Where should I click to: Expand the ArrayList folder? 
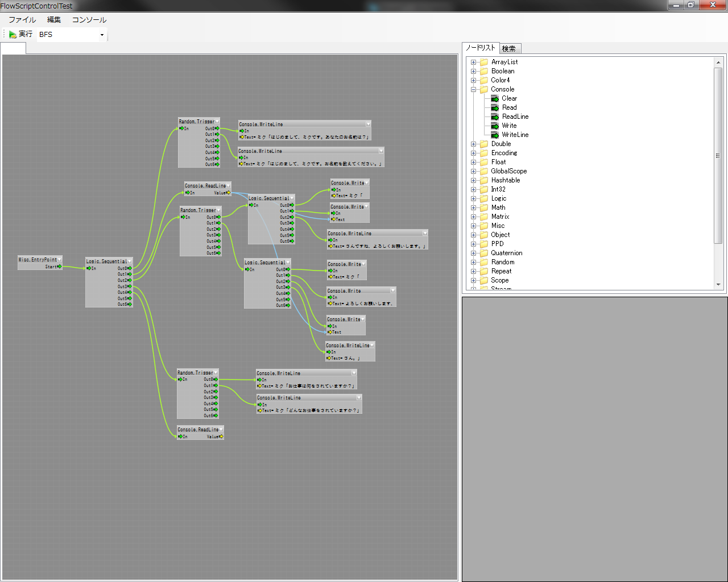pos(473,62)
